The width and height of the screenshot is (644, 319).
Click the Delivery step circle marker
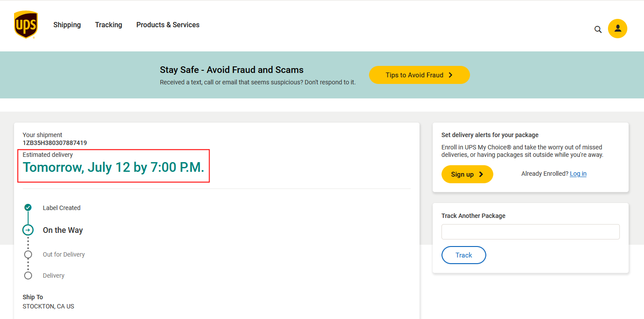tap(28, 275)
